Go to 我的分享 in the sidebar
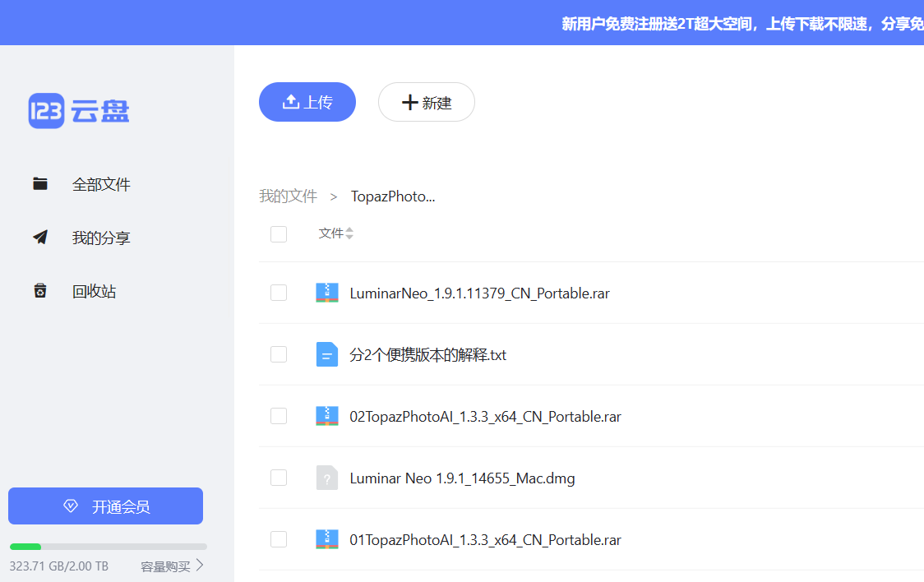The height and width of the screenshot is (582, 924). click(x=101, y=238)
